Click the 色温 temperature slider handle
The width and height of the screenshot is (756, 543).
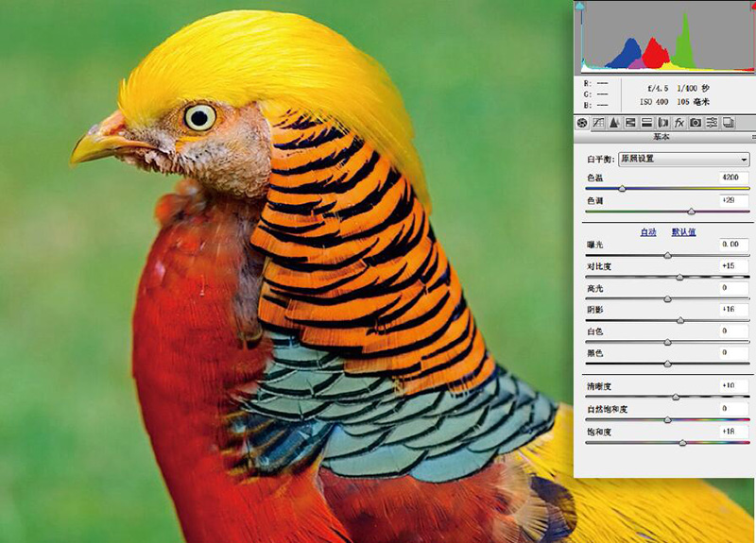pyautogui.click(x=622, y=189)
